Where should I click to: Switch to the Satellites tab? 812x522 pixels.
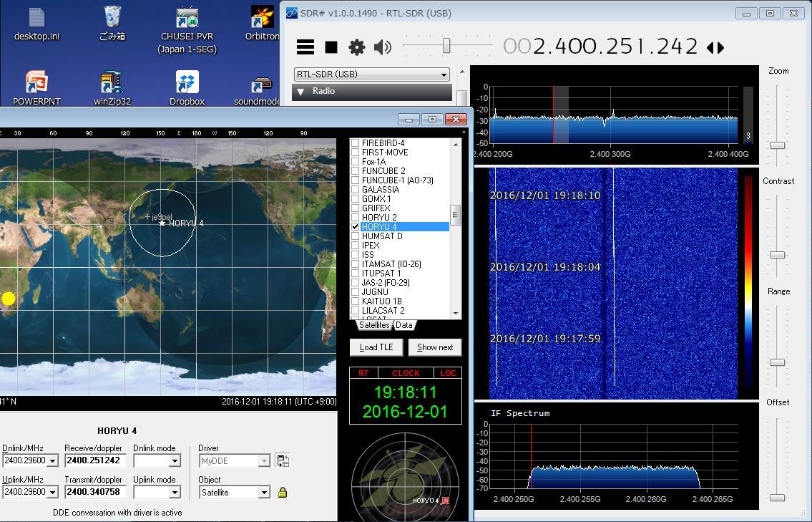(x=374, y=325)
